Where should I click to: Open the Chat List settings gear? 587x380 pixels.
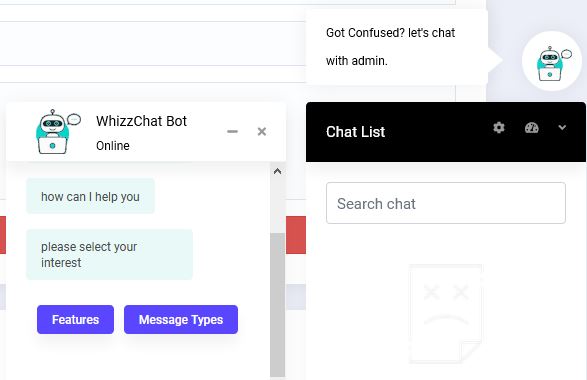tap(498, 128)
